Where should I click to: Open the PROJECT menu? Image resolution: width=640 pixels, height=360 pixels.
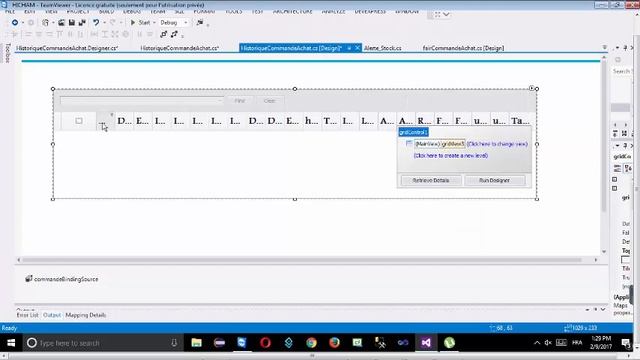[78, 12]
